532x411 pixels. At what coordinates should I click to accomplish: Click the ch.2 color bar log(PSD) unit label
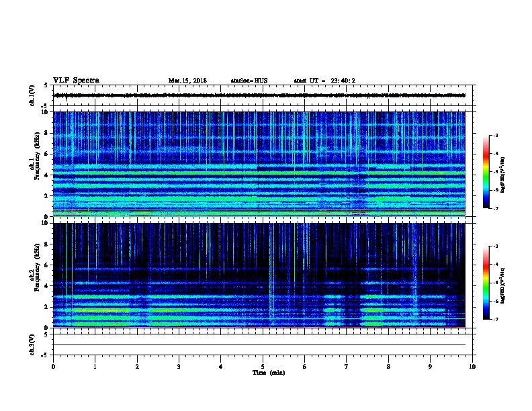tap(503, 285)
